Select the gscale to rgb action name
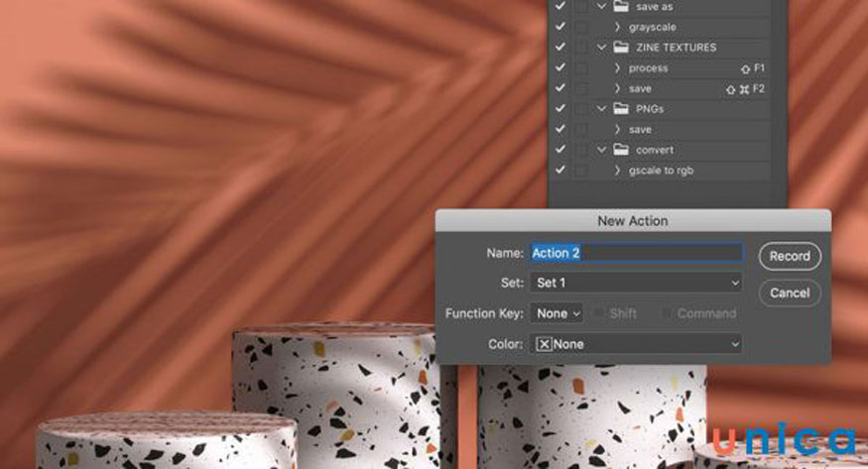This screenshot has height=469, width=868. pyautogui.click(x=661, y=171)
